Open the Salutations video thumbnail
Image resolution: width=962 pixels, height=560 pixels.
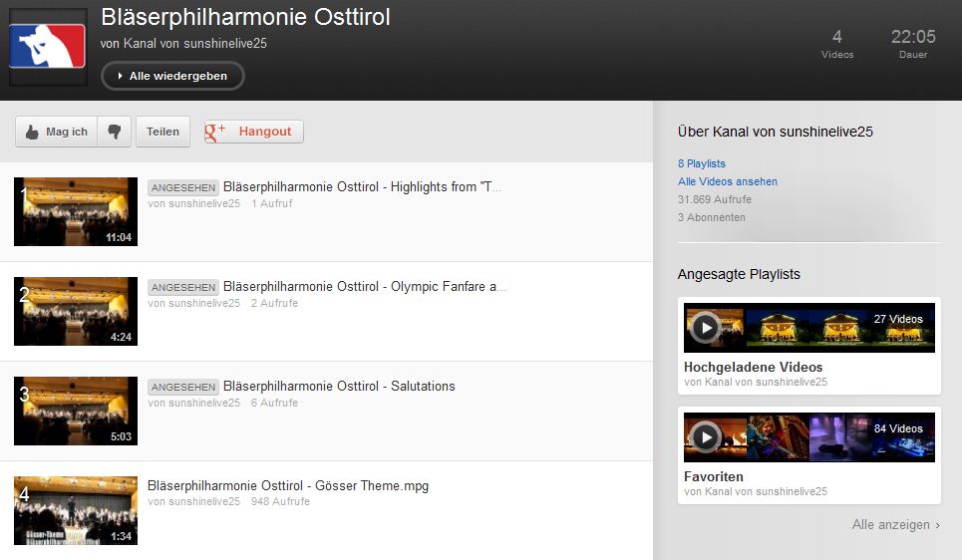(x=76, y=411)
